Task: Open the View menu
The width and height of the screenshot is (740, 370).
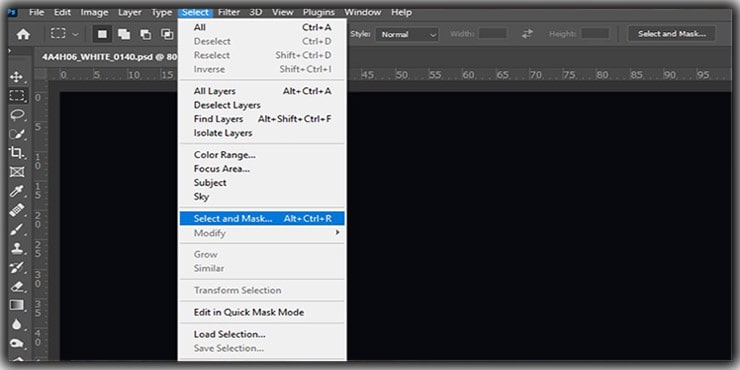Action: [x=283, y=12]
